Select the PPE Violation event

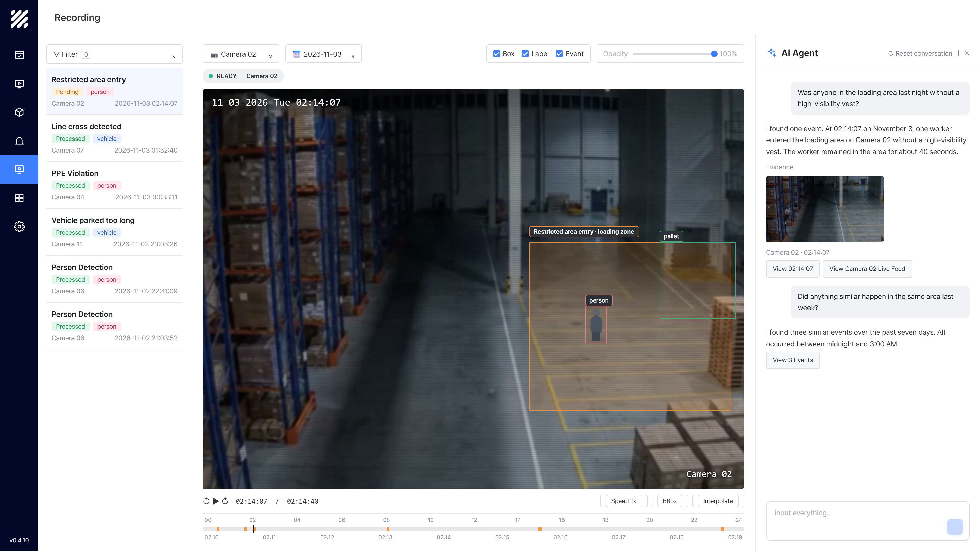115,185
